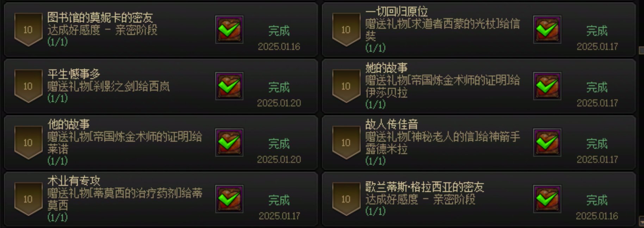
Task: Click the scrollbar thumb on right edge
Action: tap(642, 50)
